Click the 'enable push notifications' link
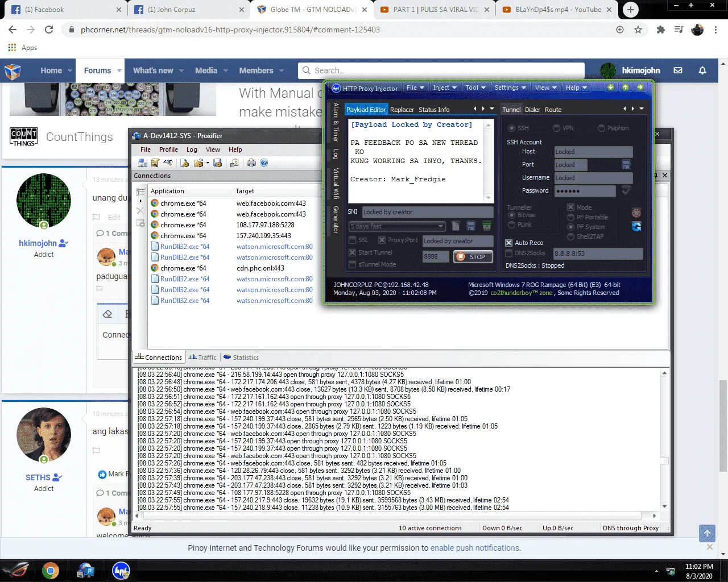This screenshot has height=582, width=728. pos(474,548)
